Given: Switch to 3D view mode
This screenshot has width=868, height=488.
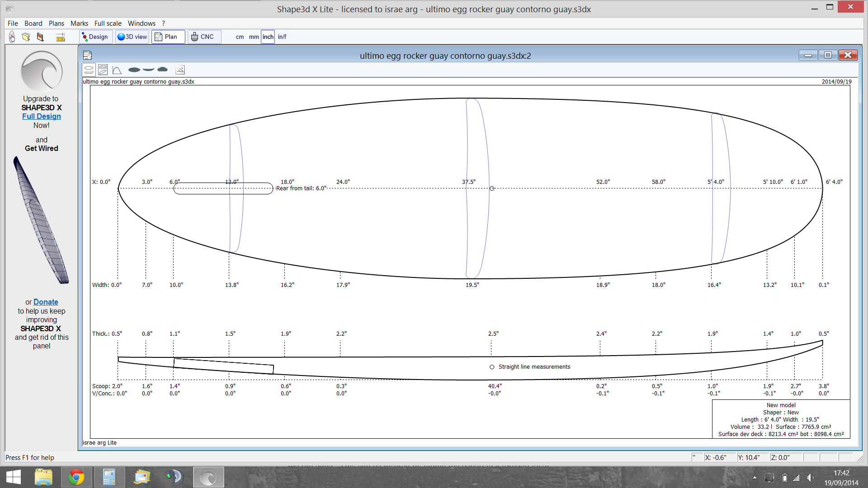Looking at the screenshot, I should [132, 37].
